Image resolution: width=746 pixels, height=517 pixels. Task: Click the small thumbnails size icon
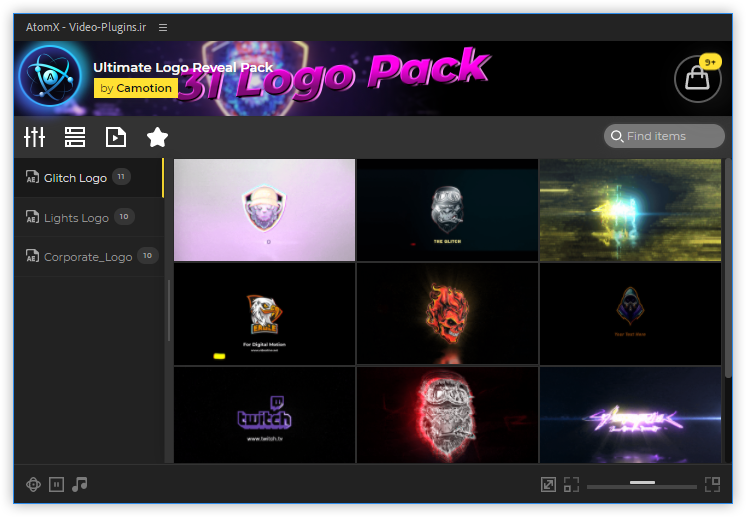click(x=571, y=485)
